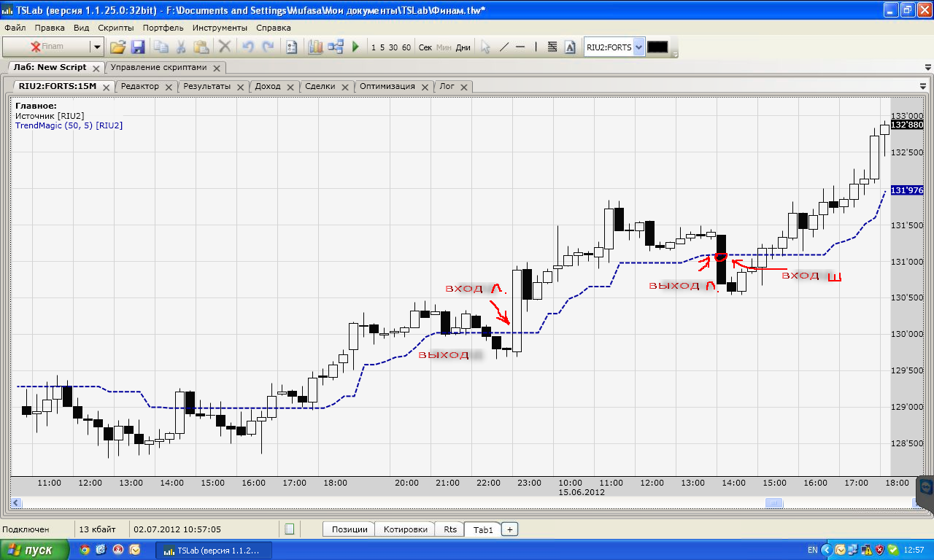Set the 60-interval timeframe
This screenshot has height=560, width=934.
[x=406, y=47]
